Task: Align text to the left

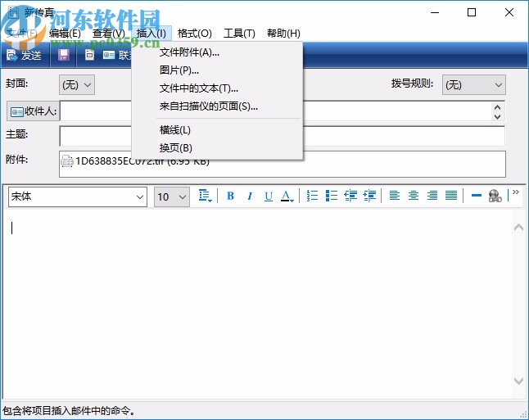Action: point(395,196)
